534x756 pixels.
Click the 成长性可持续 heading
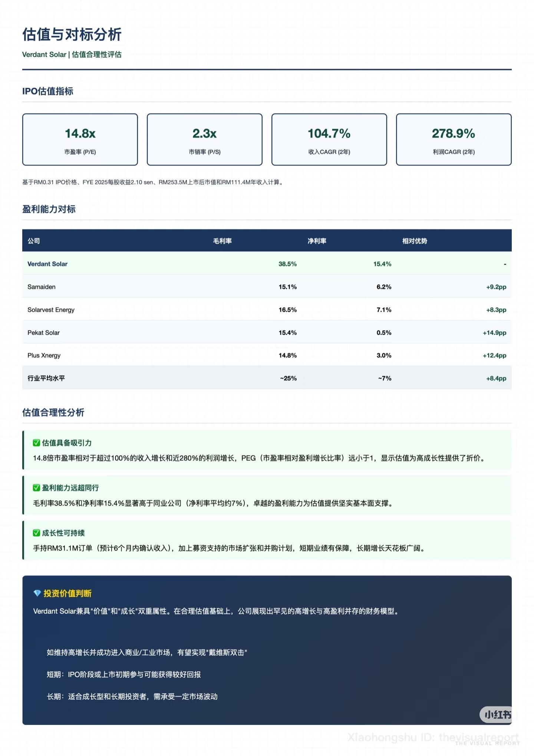(63, 533)
